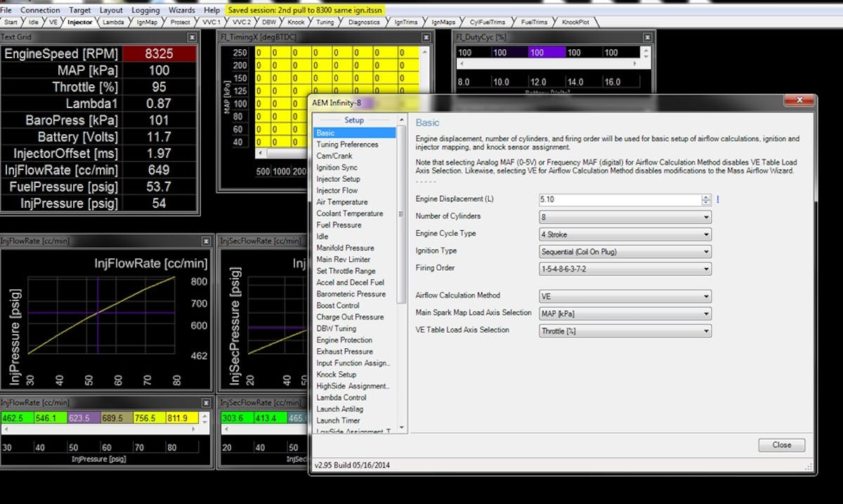
Task: Close the Text Grid panel
Action: pyautogui.click(x=192, y=37)
